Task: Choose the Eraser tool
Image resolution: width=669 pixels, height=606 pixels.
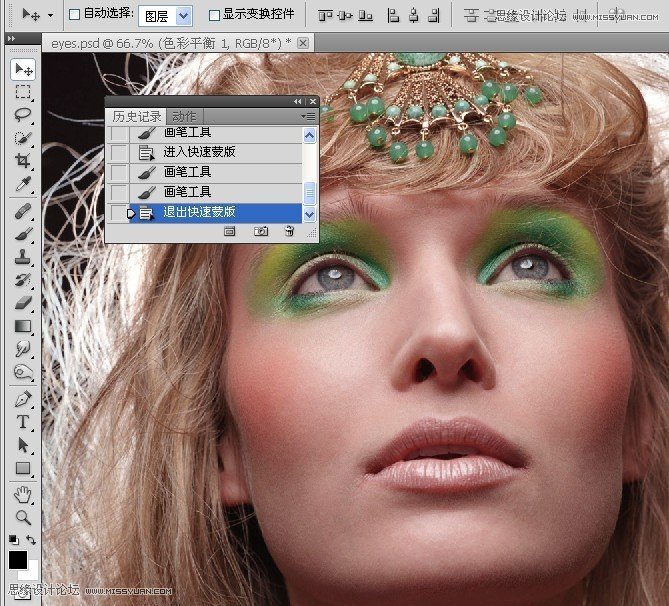Action: [23, 302]
